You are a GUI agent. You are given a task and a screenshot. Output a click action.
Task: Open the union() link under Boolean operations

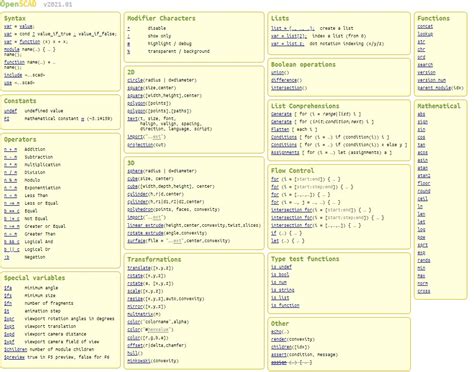[277, 72]
